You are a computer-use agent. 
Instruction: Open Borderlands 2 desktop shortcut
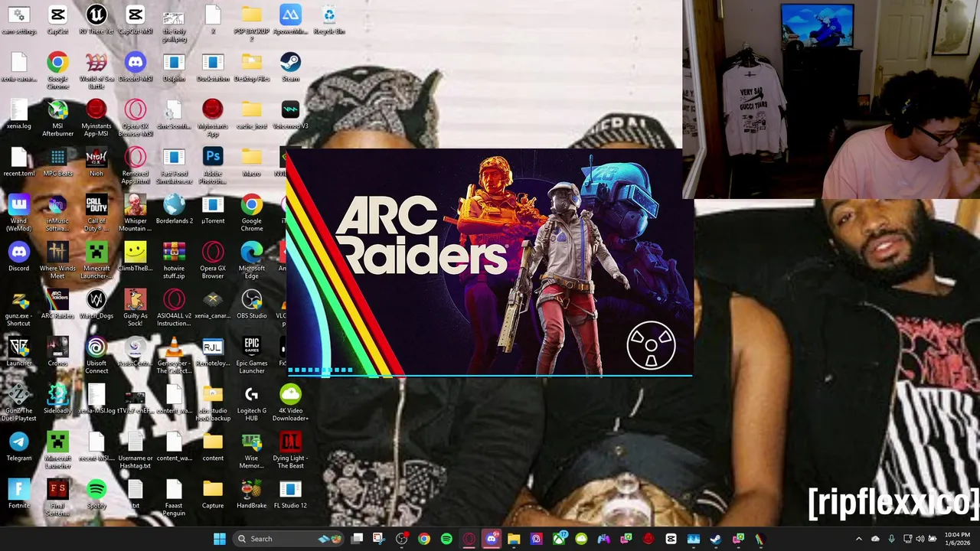point(174,210)
